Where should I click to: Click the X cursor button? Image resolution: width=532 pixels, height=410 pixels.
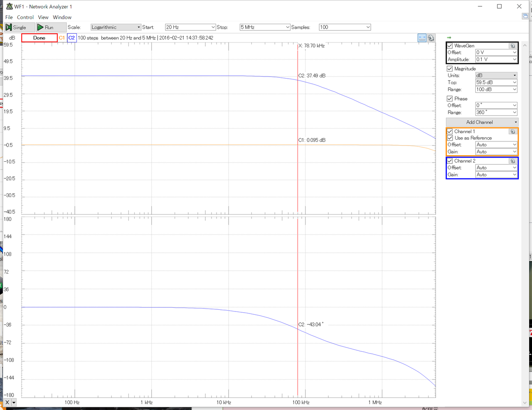point(7,403)
